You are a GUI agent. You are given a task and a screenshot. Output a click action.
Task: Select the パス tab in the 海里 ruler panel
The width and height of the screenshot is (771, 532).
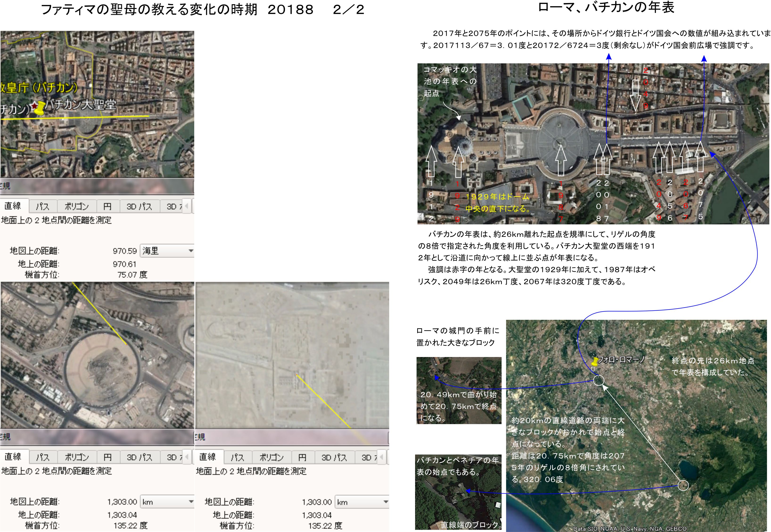coord(42,206)
